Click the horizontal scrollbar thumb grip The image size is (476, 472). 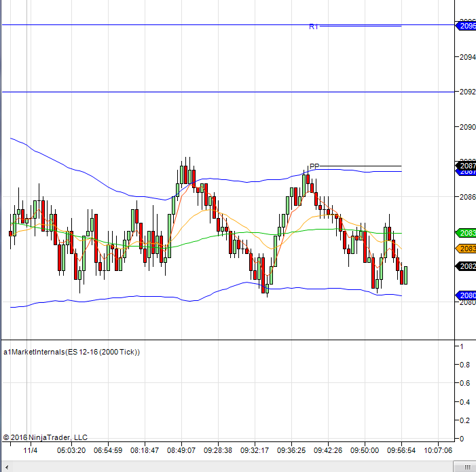tap(467, 467)
